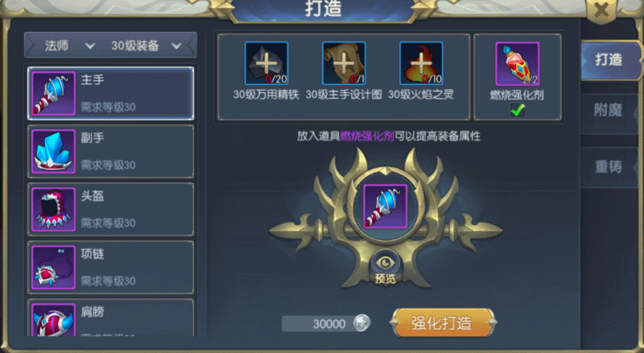Switch to the 附魔 tab

pyautogui.click(x=609, y=110)
